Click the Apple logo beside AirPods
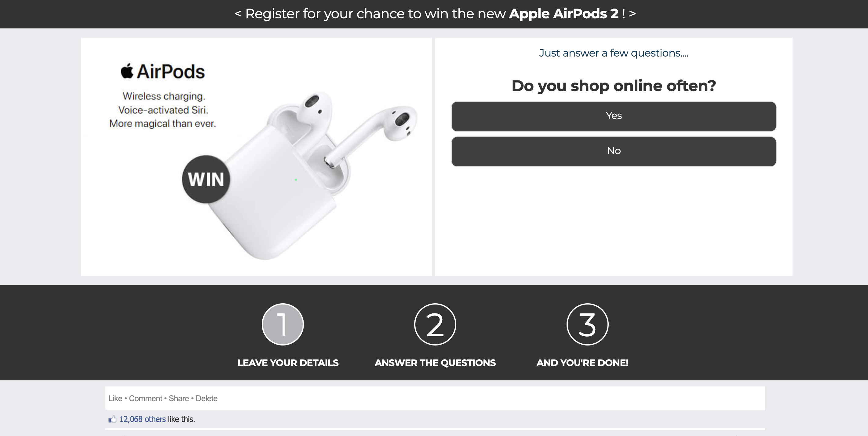This screenshot has width=868, height=436. pos(127,71)
